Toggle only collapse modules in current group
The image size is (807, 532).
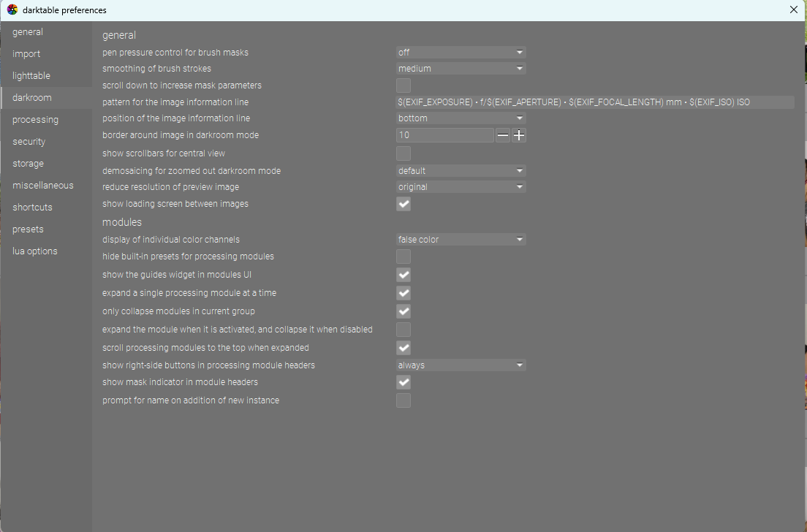tap(403, 311)
